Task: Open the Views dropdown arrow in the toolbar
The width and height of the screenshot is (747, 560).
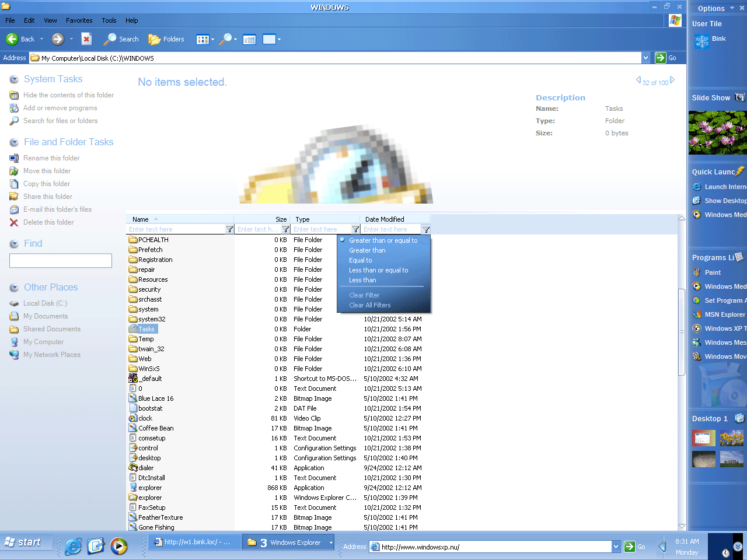Action: point(212,40)
